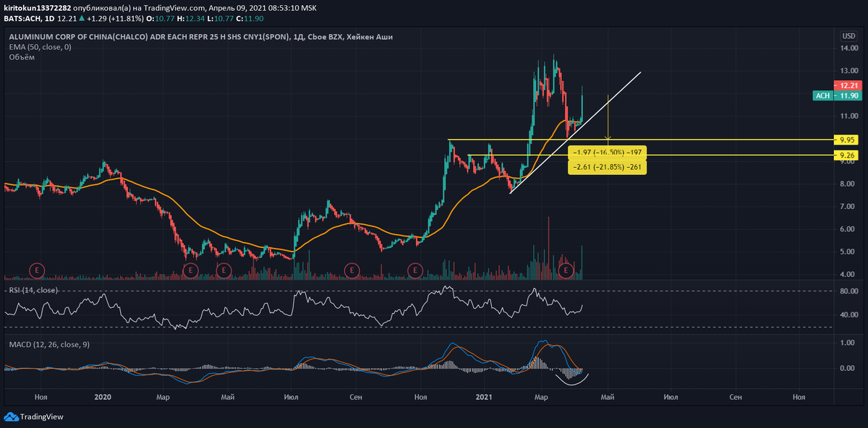868x428 pixels.
Task: Click the earnings E marker before 2020
Action: pyautogui.click(x=38, y=270)
